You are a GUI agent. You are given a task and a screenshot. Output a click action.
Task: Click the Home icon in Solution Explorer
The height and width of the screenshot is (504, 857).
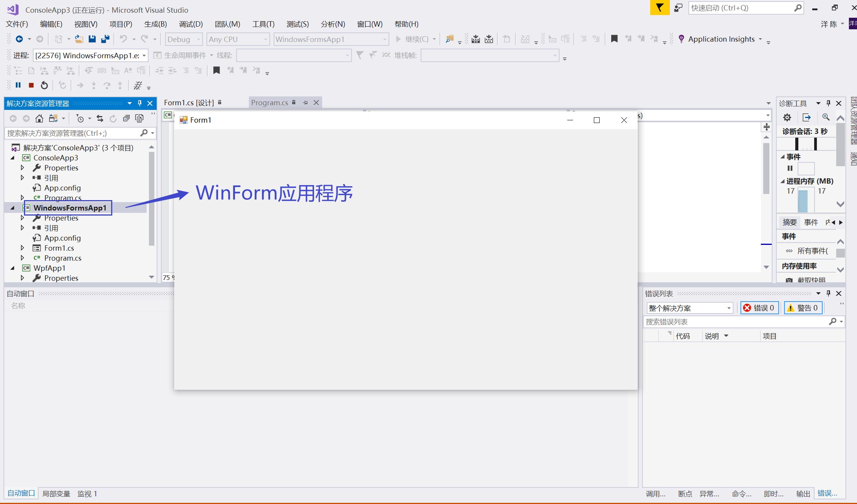[x=39, y=118]
